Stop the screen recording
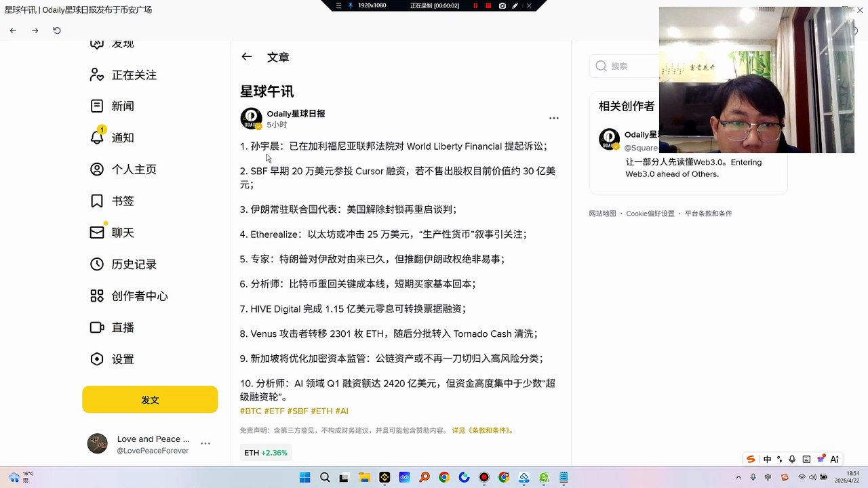This screenshot has height=488, width=868. pos(488,5)
